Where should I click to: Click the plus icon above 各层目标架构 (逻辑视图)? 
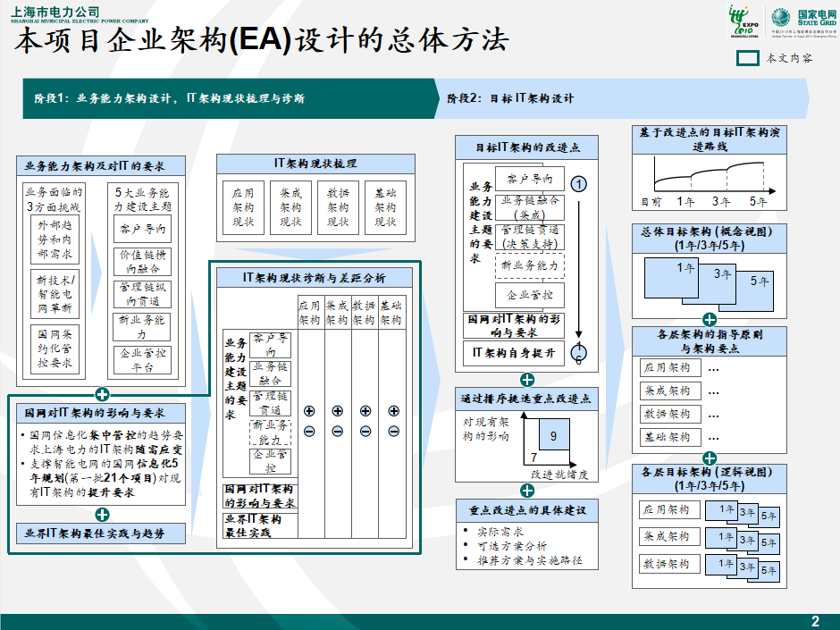point(710,458)
